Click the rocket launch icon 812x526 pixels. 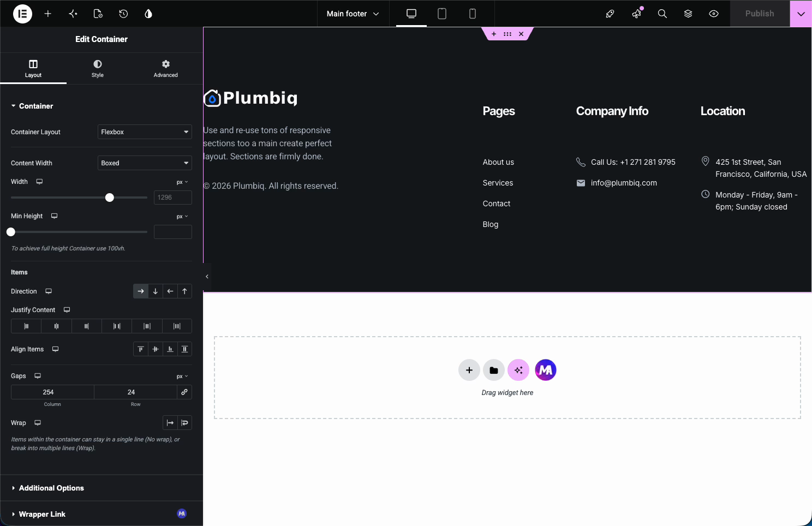(x=610, y=14)
